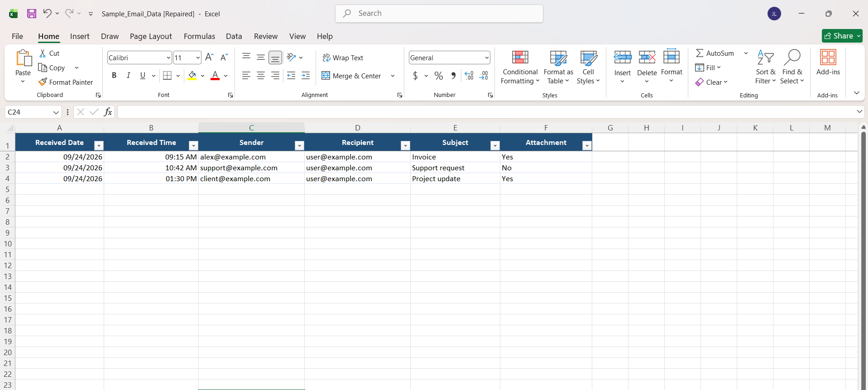Image resolution: width=868 pixels, height=390 pixels.
Task: Click the Orientation text-angle icon
Action: pos(291,58)
